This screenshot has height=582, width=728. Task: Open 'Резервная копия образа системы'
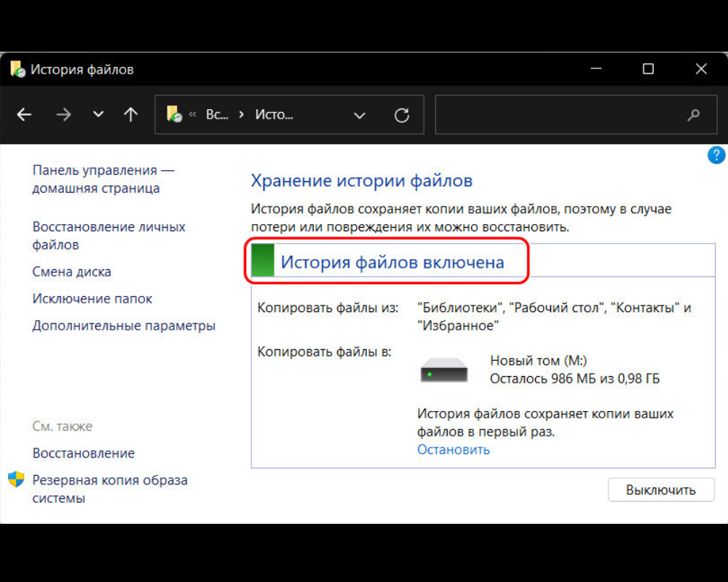tap(110, 489)
